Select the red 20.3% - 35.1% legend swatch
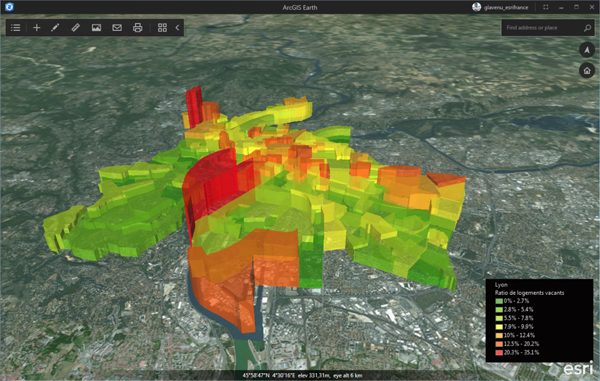The width and height of the screenshot is (600, 381). point(499,352)
